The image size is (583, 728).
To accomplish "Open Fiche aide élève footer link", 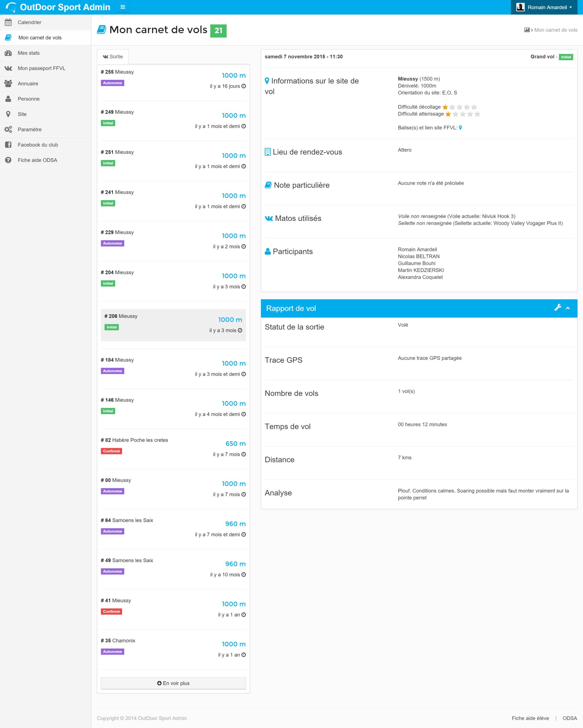I will [x=530, y=718].
